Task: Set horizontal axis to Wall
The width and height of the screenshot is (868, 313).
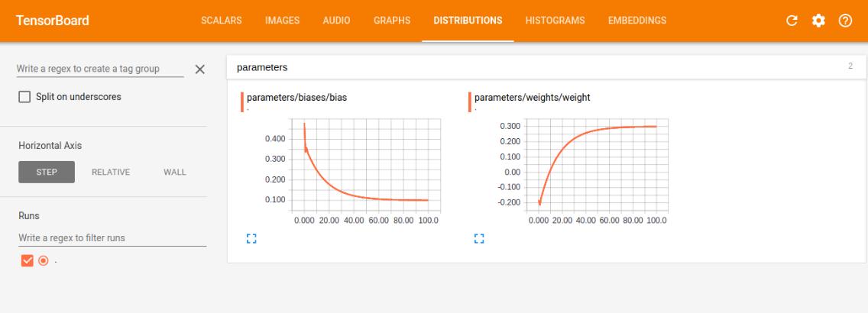Action: (174, 172)
